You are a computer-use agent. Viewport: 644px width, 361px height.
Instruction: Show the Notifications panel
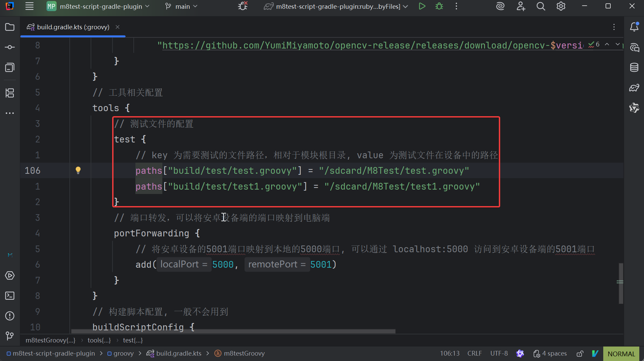click(x=634, y=27)
